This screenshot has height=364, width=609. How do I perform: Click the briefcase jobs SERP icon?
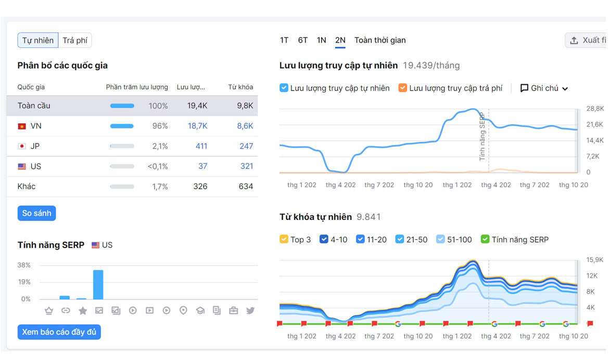coord(233,310)
